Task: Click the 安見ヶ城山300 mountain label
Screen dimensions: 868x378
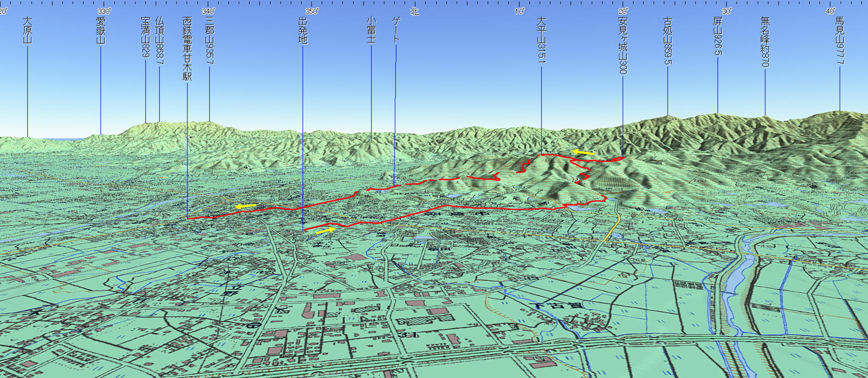Action: coord(623,45)
